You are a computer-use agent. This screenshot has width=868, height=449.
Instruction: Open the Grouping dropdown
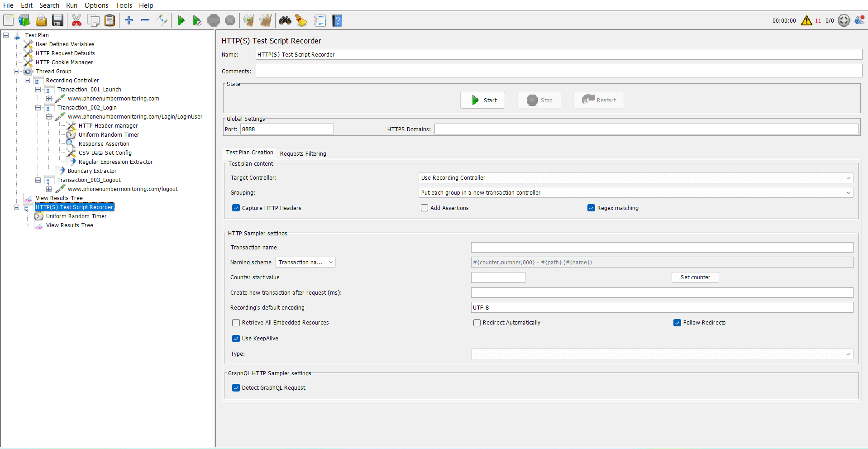coord(635,193)
